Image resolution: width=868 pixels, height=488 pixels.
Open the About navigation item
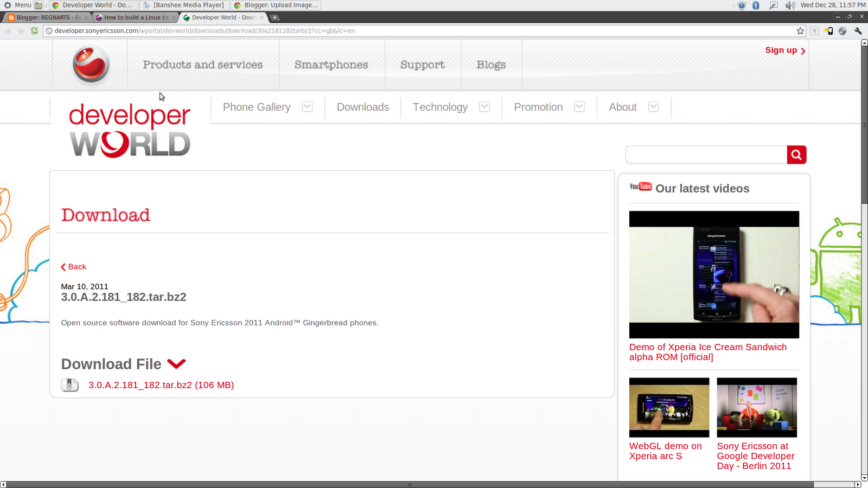click(x=623, y=107)
